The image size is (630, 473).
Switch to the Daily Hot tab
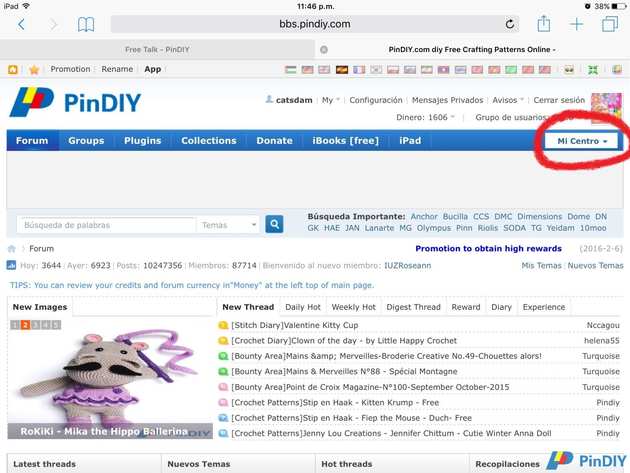point(303,307)
